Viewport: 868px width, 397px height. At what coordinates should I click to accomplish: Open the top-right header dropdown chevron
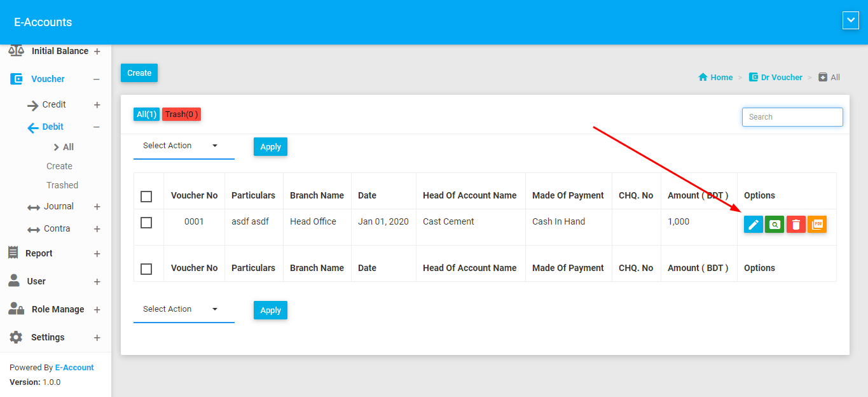(x=850, y=21)
